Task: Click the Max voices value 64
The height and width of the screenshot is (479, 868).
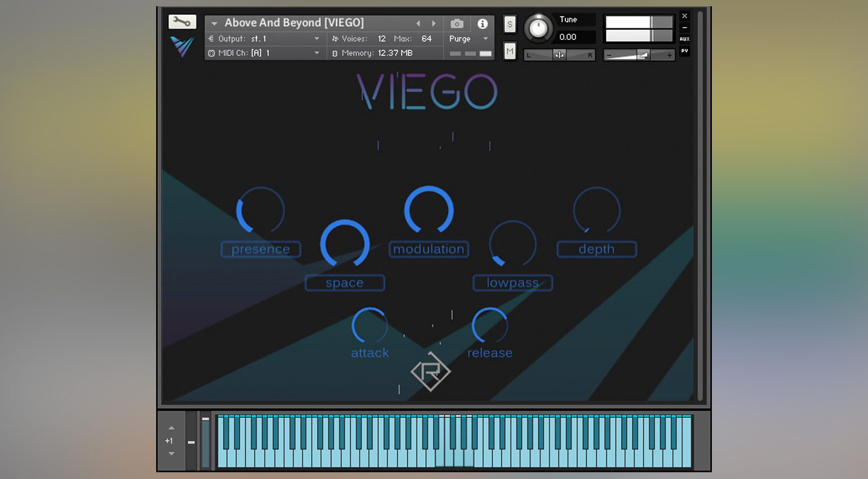Action: pos(427,38)
